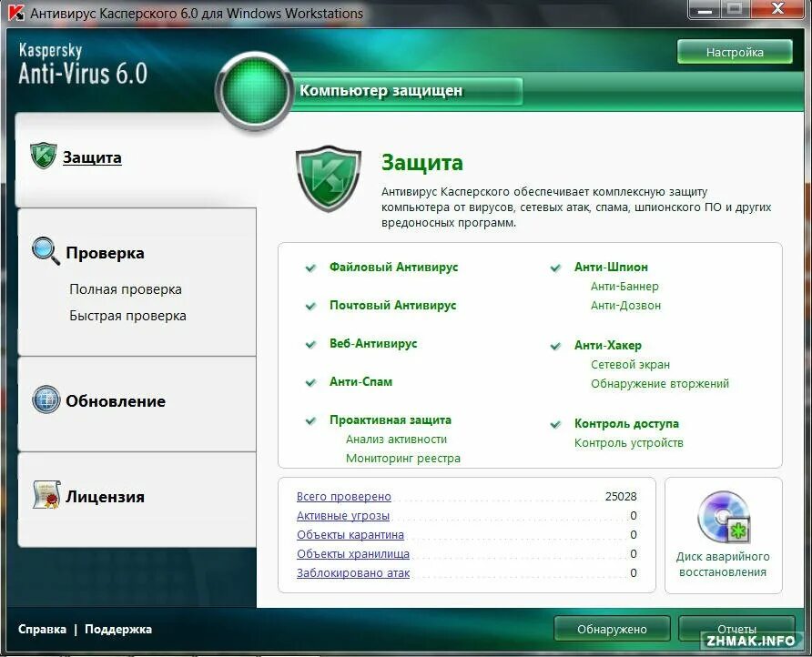Open Анти-Хакер component
The image size is (812, 657).
[x=608, y=345]
